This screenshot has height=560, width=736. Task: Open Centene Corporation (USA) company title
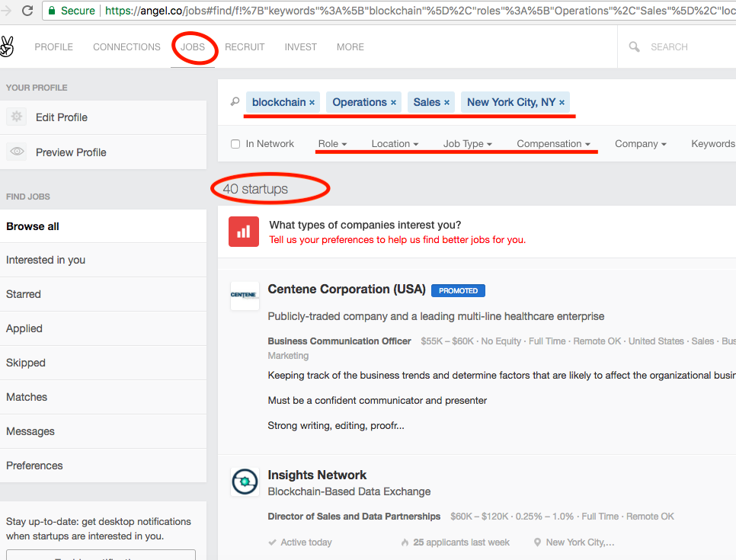[x=347, y=290]
